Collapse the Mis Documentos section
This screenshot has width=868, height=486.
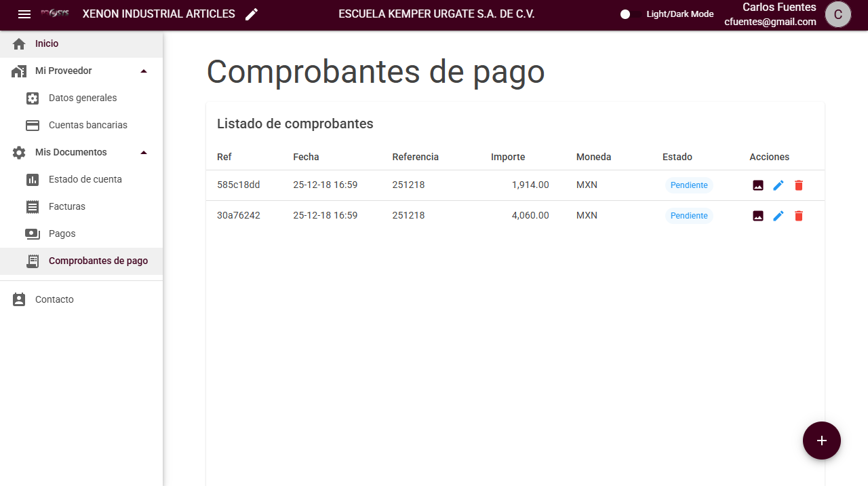click(x=143, y=153)
